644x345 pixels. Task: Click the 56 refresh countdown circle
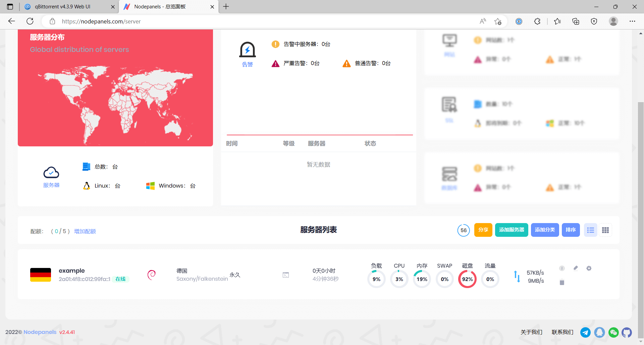click(x=464, y=230)
